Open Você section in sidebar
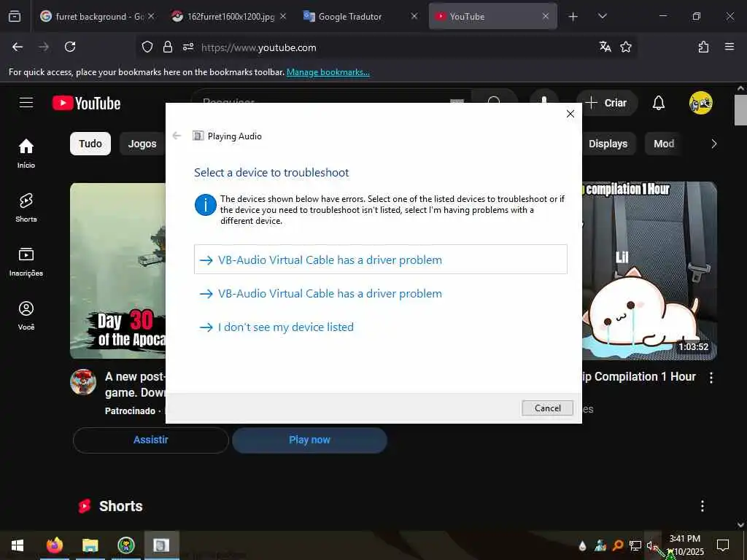Viewport: 747px width, 560px height. 26,316
